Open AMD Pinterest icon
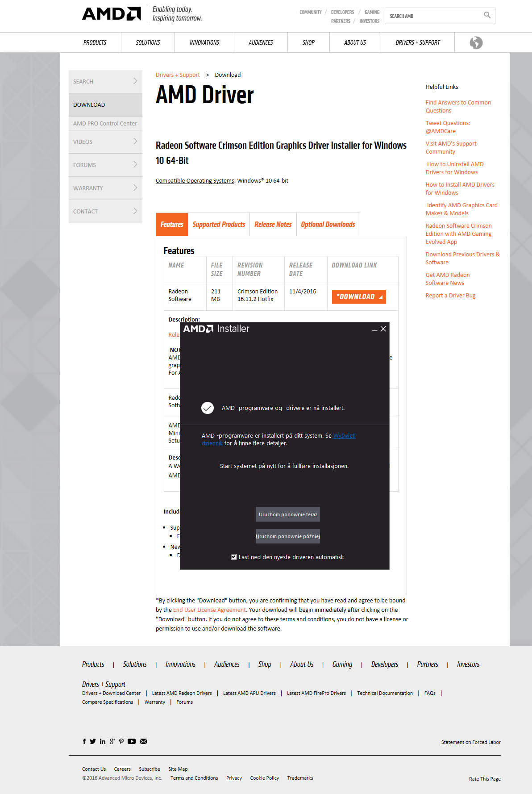The width and height of the screenshot is (532, 794). (x=121, y=741)
